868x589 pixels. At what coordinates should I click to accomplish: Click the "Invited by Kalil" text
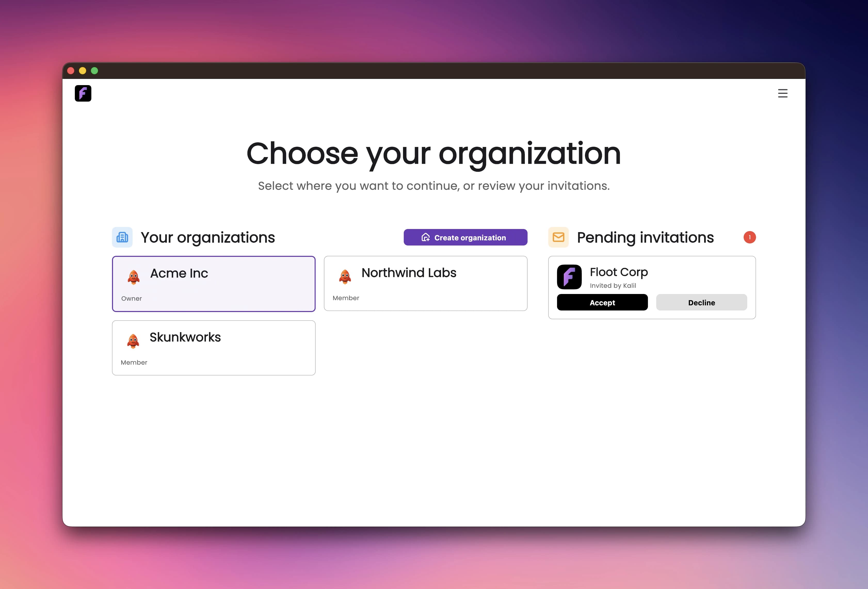point(613,285)
